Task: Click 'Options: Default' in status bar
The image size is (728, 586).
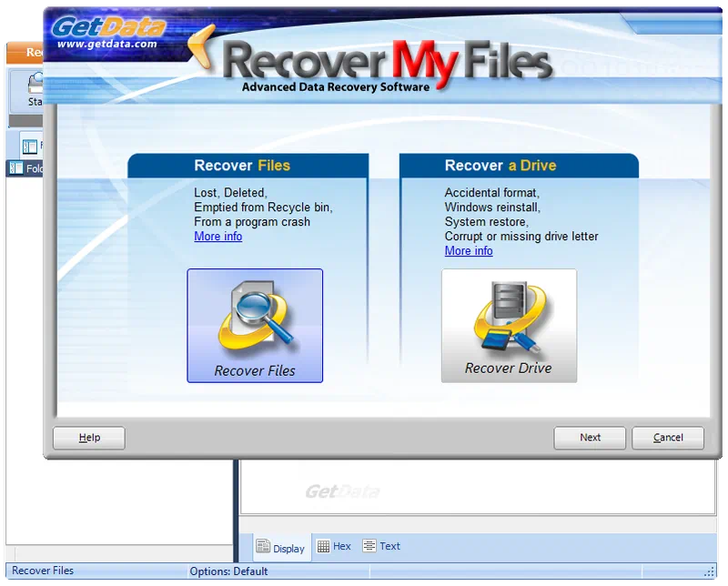Action: [x=228, y=571]
